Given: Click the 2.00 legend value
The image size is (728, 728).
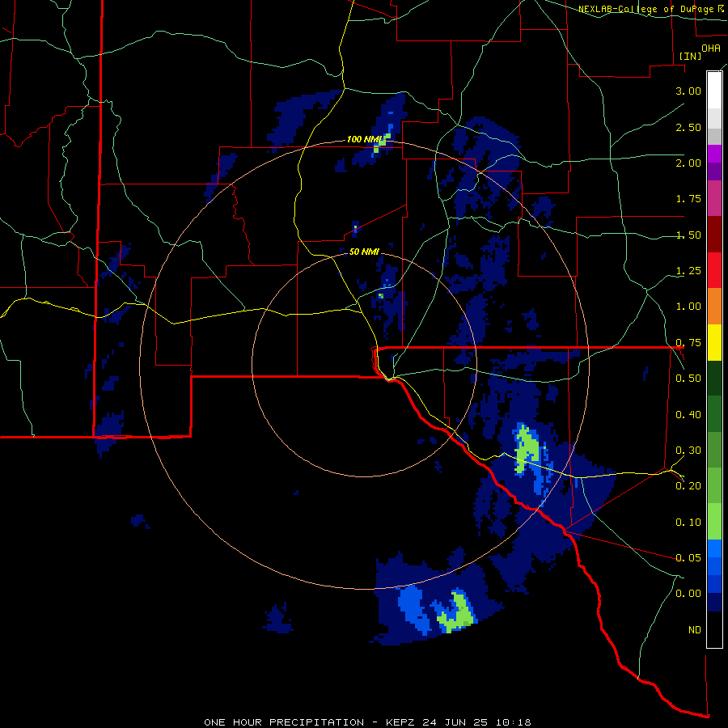Looking at the screenshot, I should (688, 163).
